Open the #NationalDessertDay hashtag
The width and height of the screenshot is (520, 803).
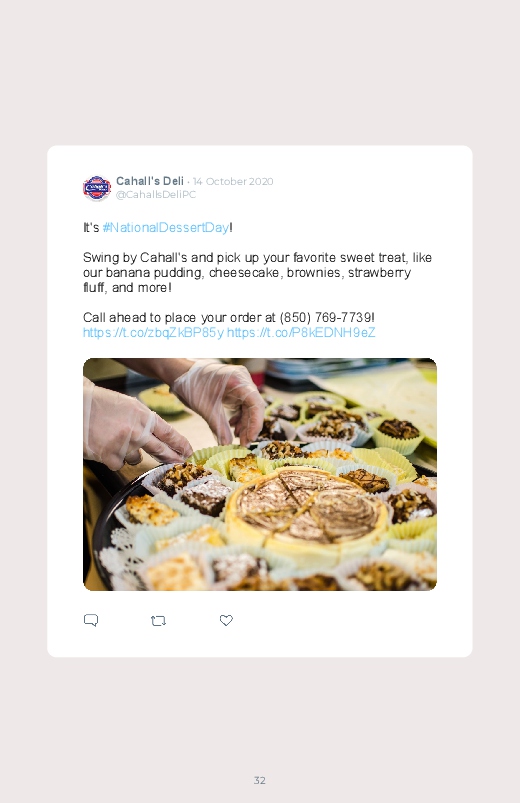point(165,227)
